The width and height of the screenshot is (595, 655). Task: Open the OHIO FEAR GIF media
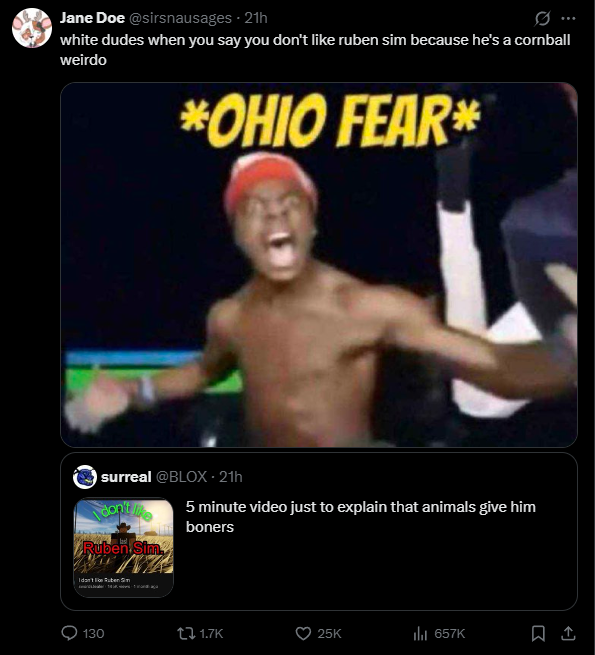pos(319,265)
